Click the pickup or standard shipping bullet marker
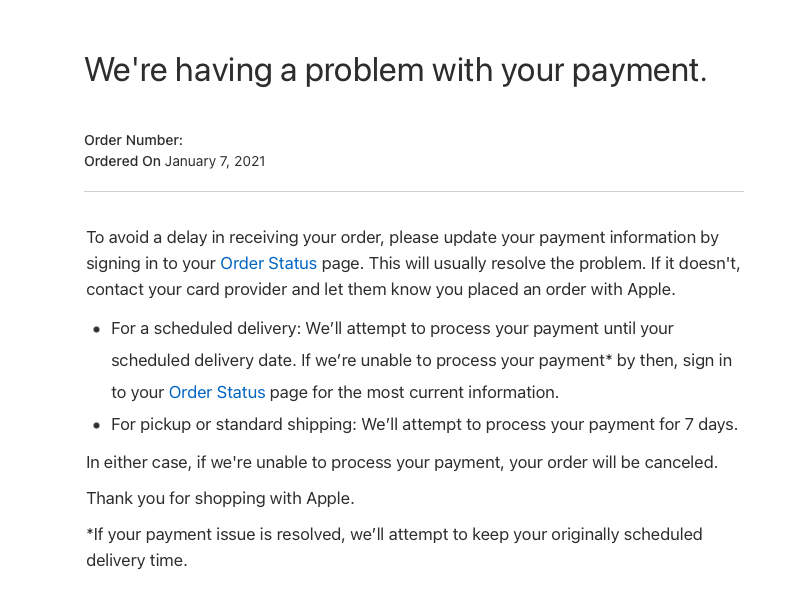The image size is (786, 591). tap(97, 426)
